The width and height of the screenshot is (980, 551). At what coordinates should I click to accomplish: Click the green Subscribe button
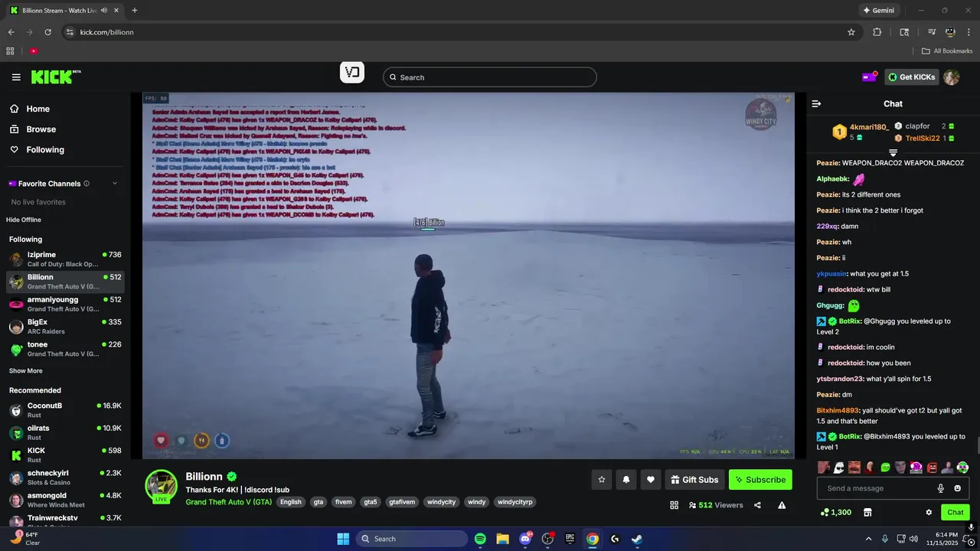[x=760, y=480]
